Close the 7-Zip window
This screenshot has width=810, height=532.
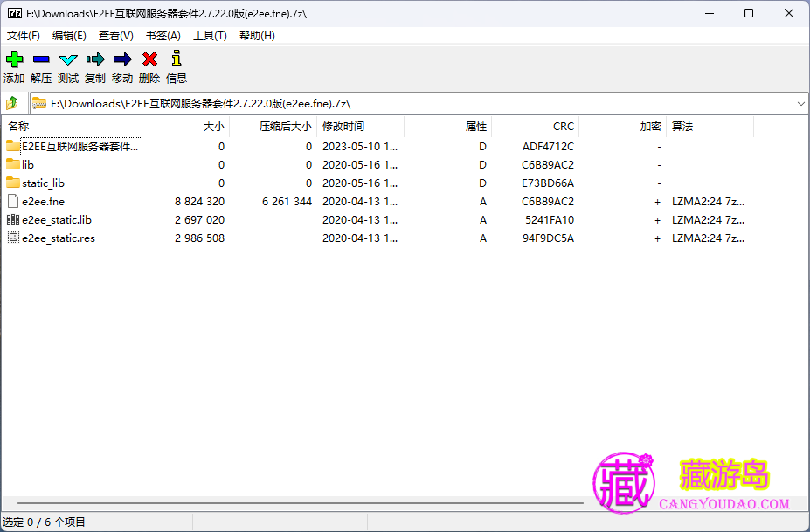coord(789,13)
